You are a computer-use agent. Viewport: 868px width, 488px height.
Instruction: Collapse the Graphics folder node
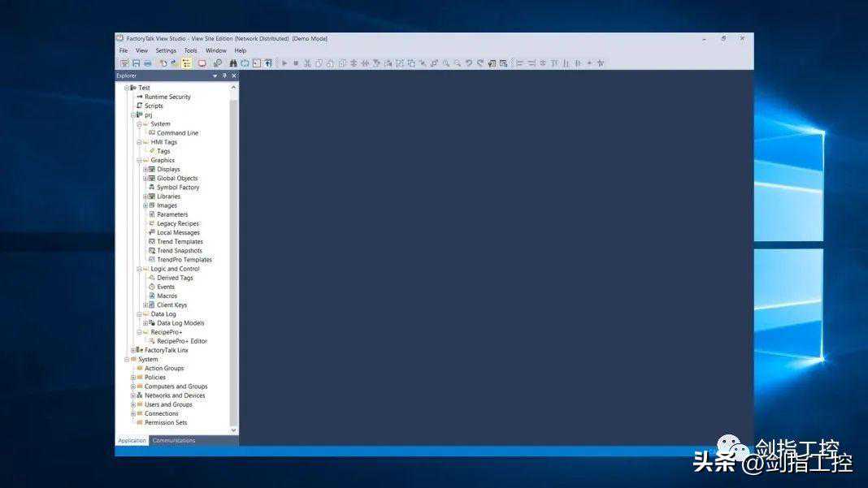(139, 161)
